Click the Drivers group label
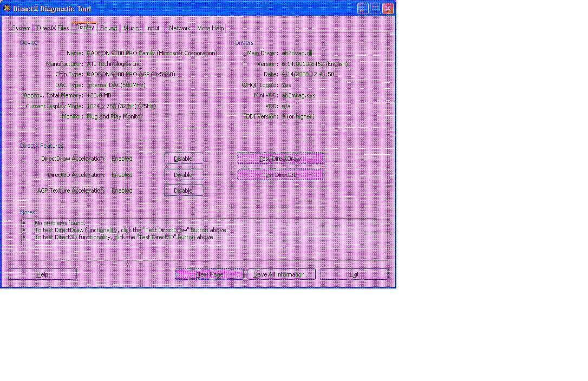 (244, 43)
